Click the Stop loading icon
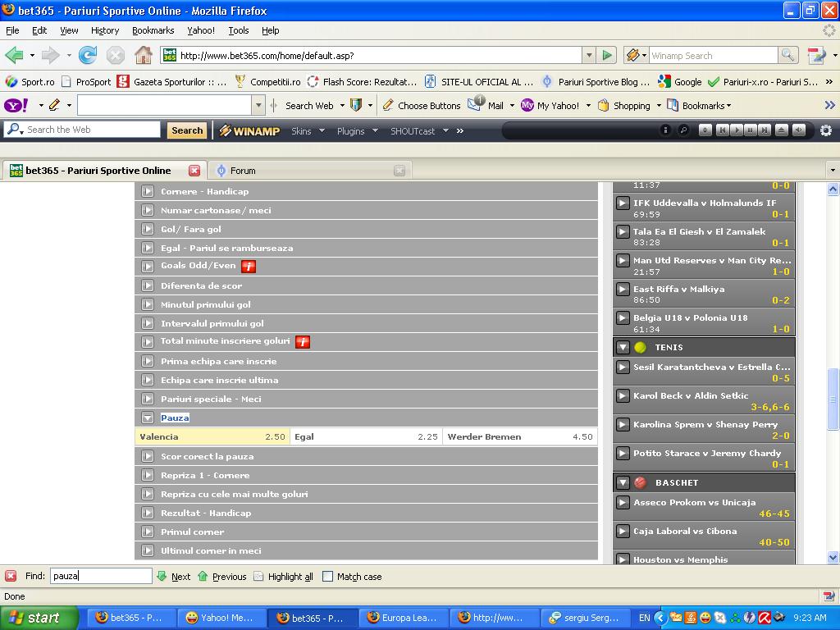 coord(115,55)
